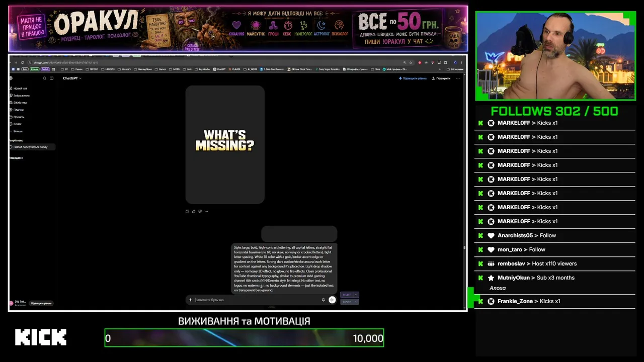Image resolution: width=644 pixels, height=362 pixels.
Task: Click Підвищити рівень button at sidebar bottom
Action: [x=41, y=303]
